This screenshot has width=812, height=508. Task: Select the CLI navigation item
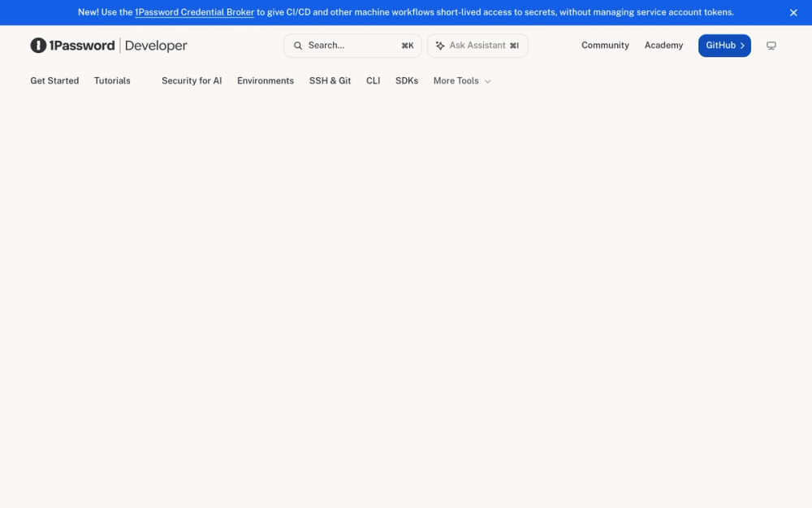373,80
